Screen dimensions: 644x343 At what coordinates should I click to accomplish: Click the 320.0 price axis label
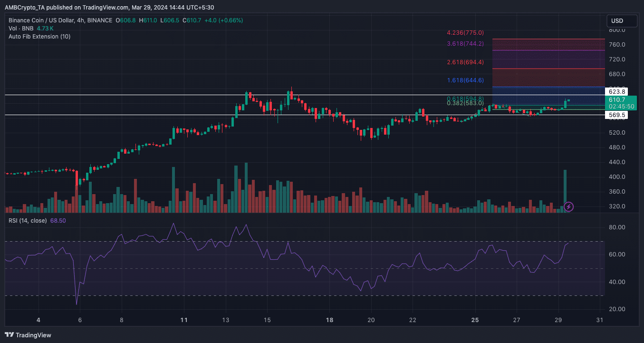tap(616, 206)
